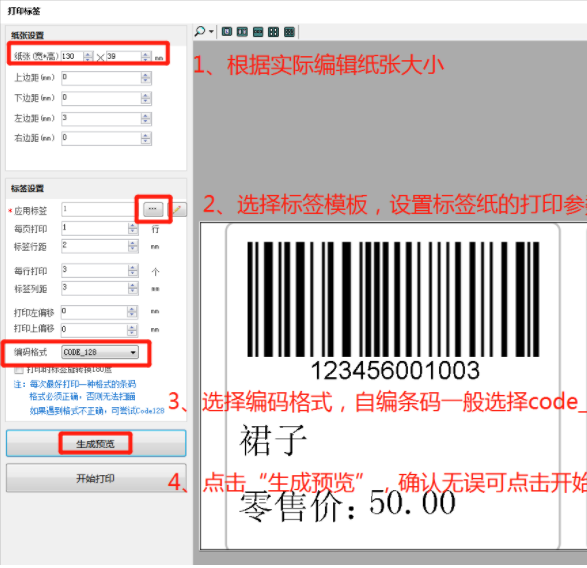
Task: Use the 打印上偏移 spinner arrows
Action: click(x=132, y=329)
